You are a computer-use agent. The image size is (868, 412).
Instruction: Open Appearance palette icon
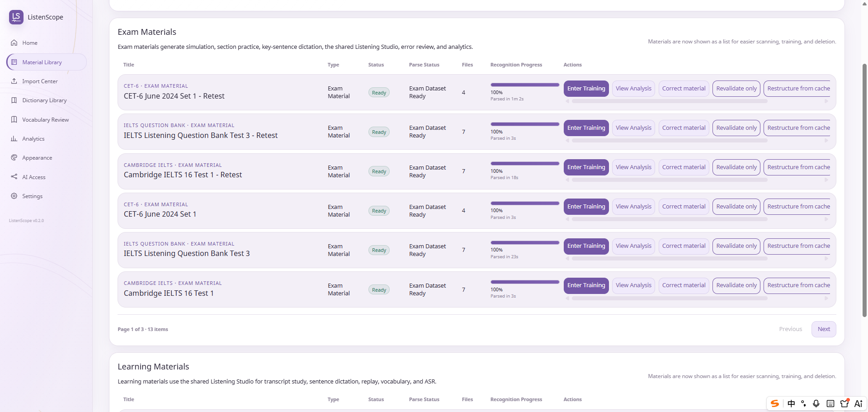14,158
